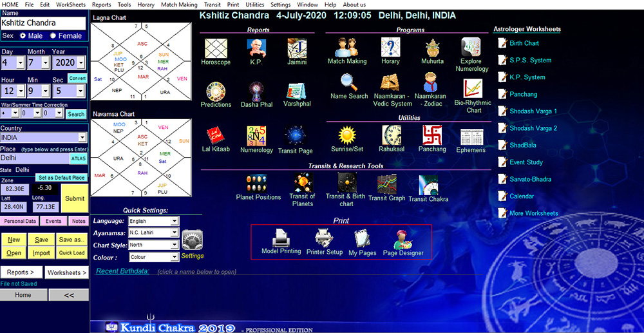The image size is (644, 333).
Task: Open the Transit Chakra tool
Action: coord(428,186)
